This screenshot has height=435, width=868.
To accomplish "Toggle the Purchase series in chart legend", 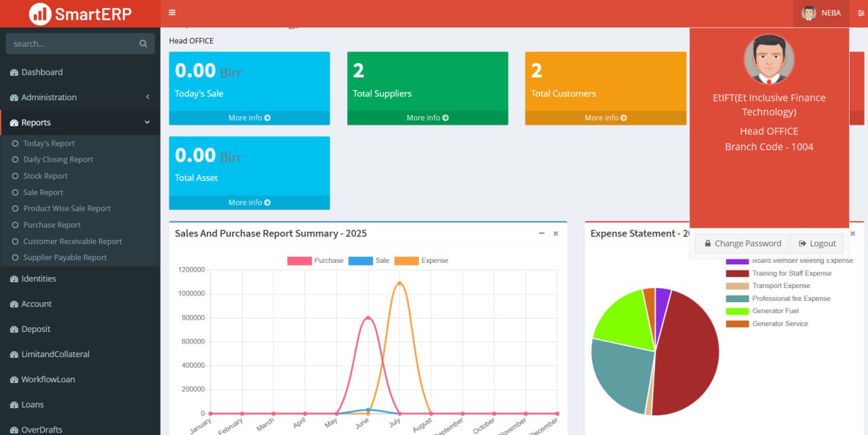I will pos(315,261).
